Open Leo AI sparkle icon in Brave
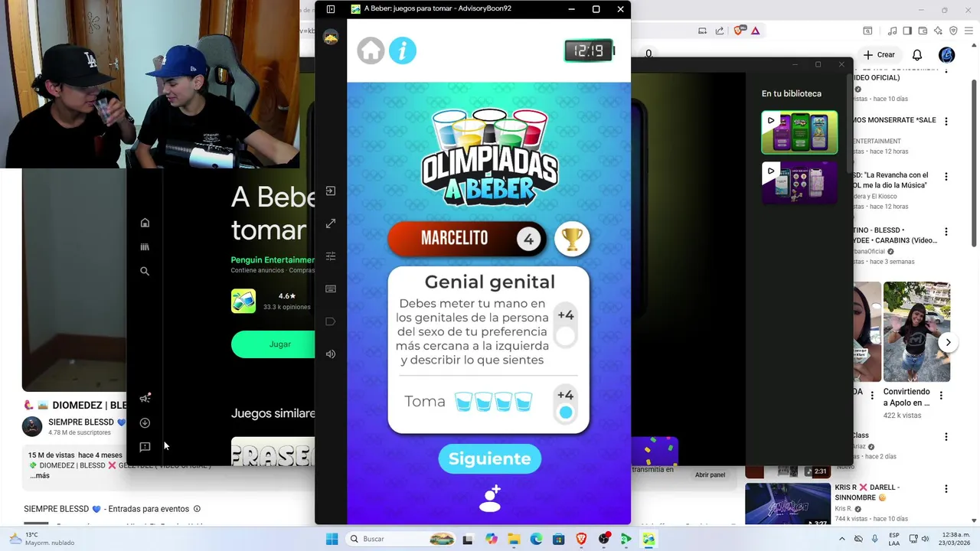Viewport: 980px width, 551px height. (938, 31)
